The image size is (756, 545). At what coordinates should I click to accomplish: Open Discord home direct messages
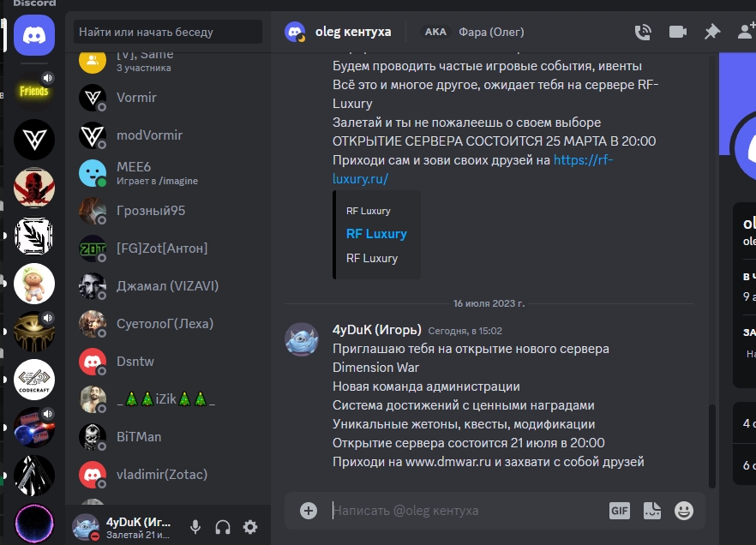point(33,35)
